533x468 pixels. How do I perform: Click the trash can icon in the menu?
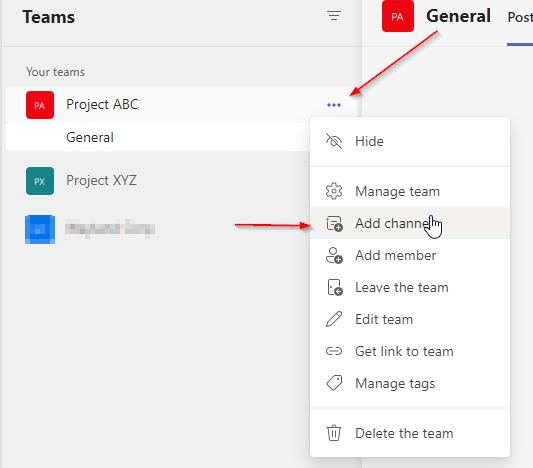(x=334, y=433)
